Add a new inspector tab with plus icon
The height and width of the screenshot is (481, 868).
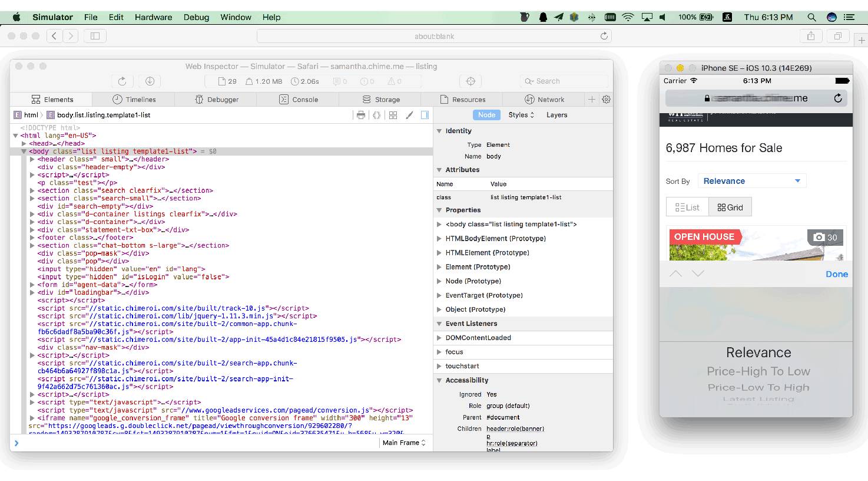(x=592, y=100)
